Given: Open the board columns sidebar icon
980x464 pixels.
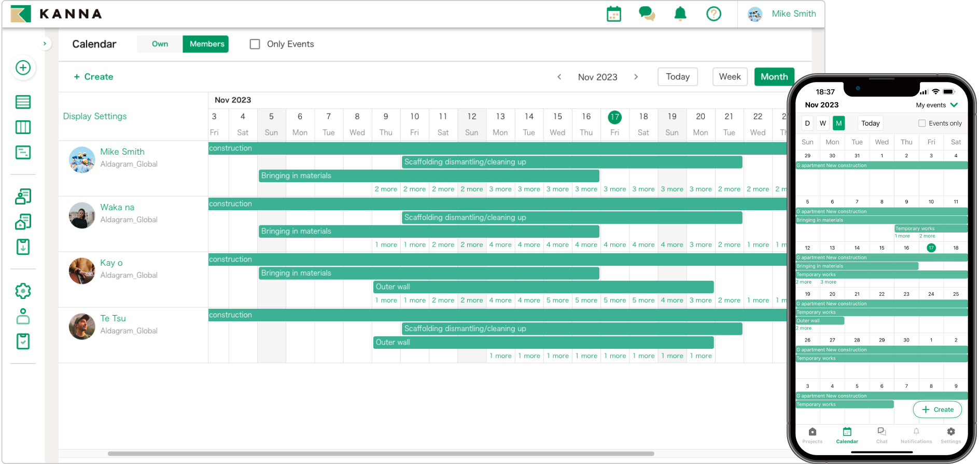Looking at the screenshot, I should click(x=23, y=127).
